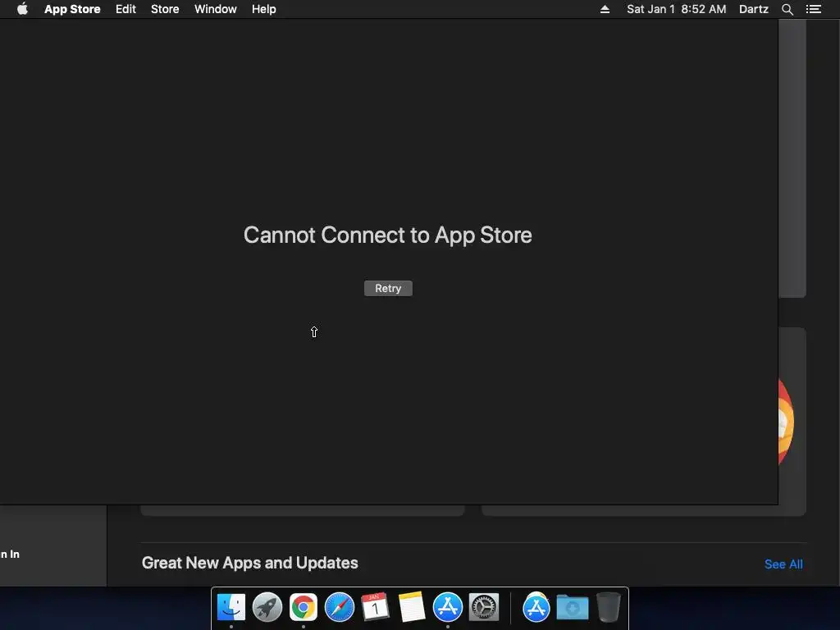This screenshot has width=840, height=630.
Task: Open the Store menu
Action: click(x=165, y=9)
